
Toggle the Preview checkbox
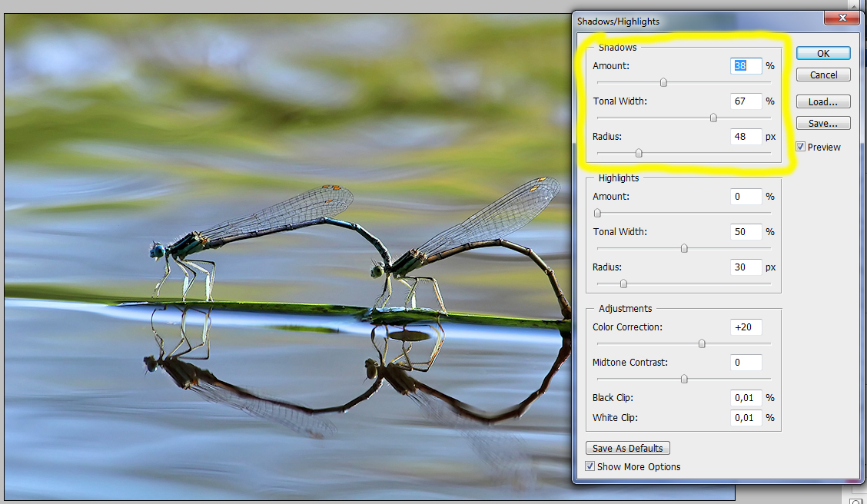click(x=801, y=147)
